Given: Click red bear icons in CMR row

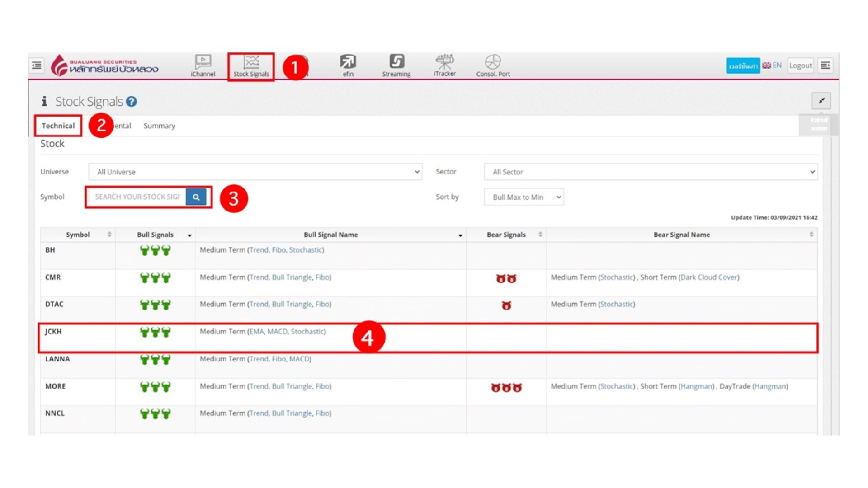Looking at the screenshot, I should point(506,279).
